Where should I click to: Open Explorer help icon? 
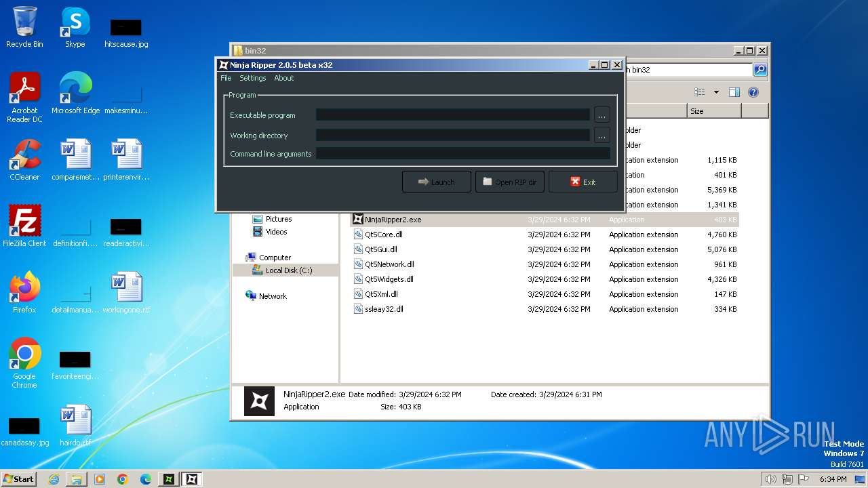(x=753, y=92)
